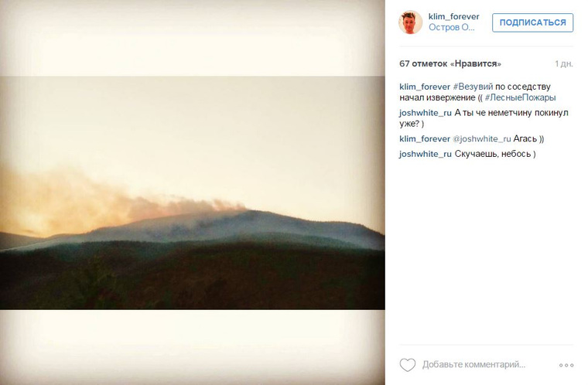Click the Подписаться follow button
The height and width of the screenshot is (385, 588).
pyautogui.click(x=532, y=22)
